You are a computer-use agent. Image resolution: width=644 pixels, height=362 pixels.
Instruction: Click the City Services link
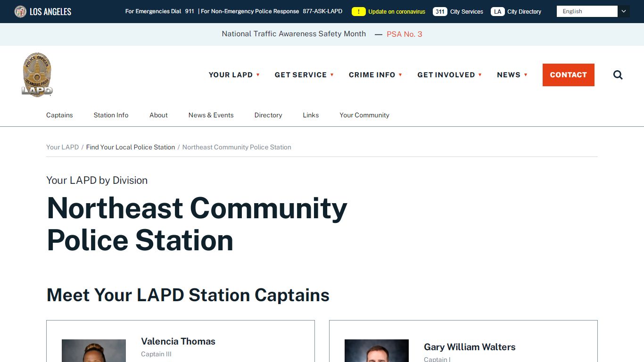466,11
